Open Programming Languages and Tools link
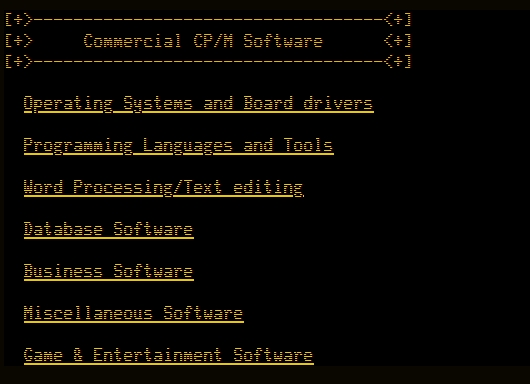The height and width of the screenshot is (384, 530). tap(179, 146)
